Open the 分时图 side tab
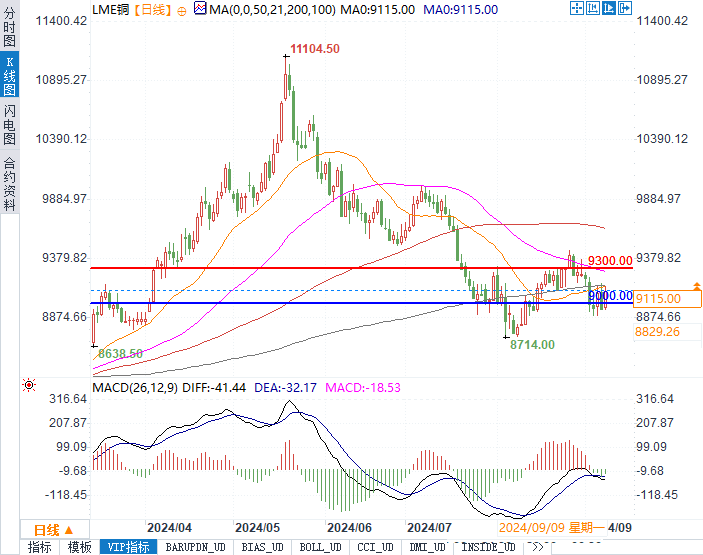The image size is (703, 555). tap(9, 27)
